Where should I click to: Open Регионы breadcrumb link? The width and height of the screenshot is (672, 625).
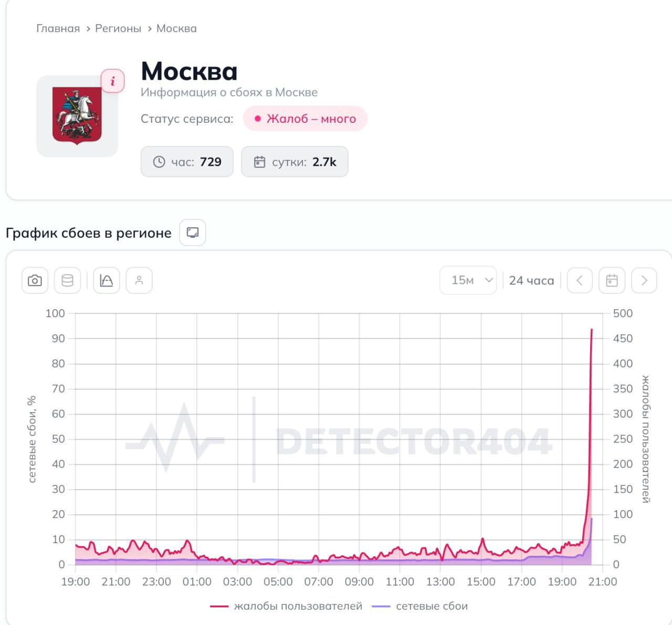(x=118, y=28)
